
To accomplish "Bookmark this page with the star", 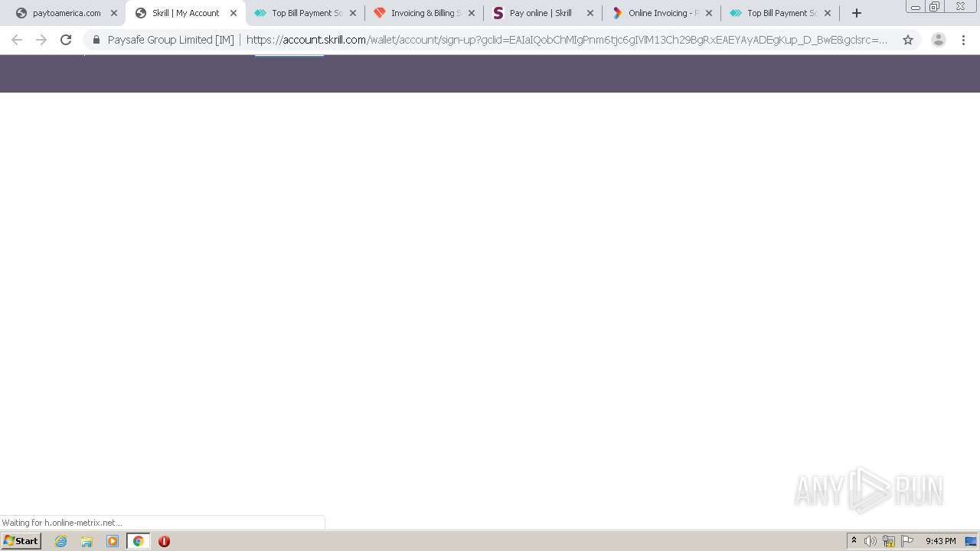I will pyautogui.click(x=908, y=40).
